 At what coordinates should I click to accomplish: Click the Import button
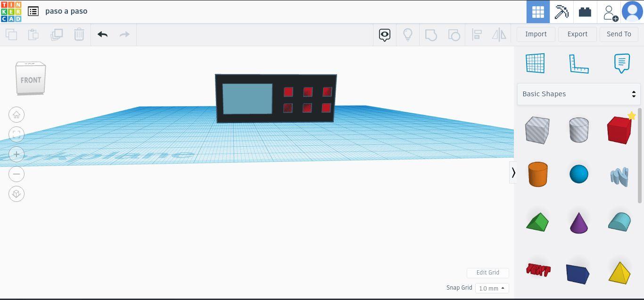(536, 34)
